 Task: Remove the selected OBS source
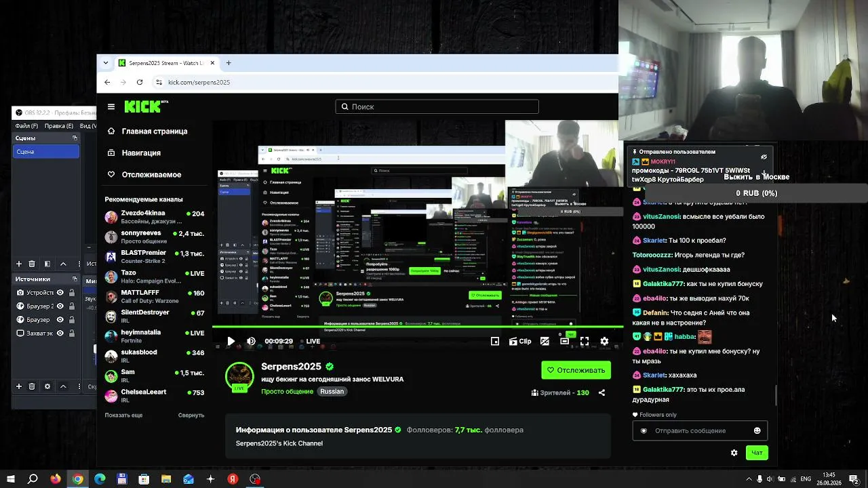[x=32, y=386]
